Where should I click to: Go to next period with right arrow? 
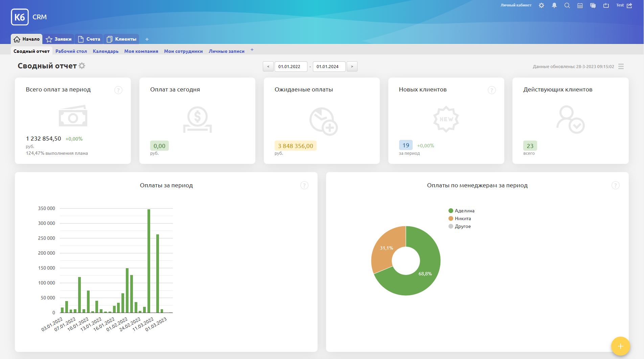point(352,66)
